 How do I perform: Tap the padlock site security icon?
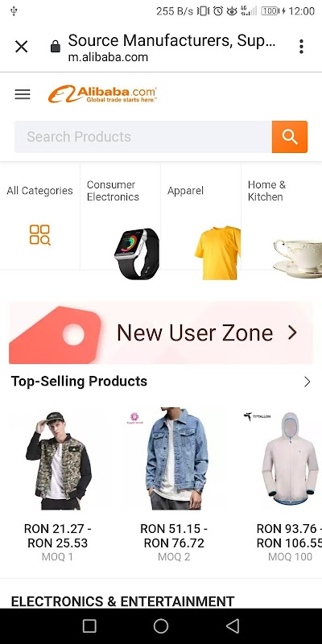[56, 47]
